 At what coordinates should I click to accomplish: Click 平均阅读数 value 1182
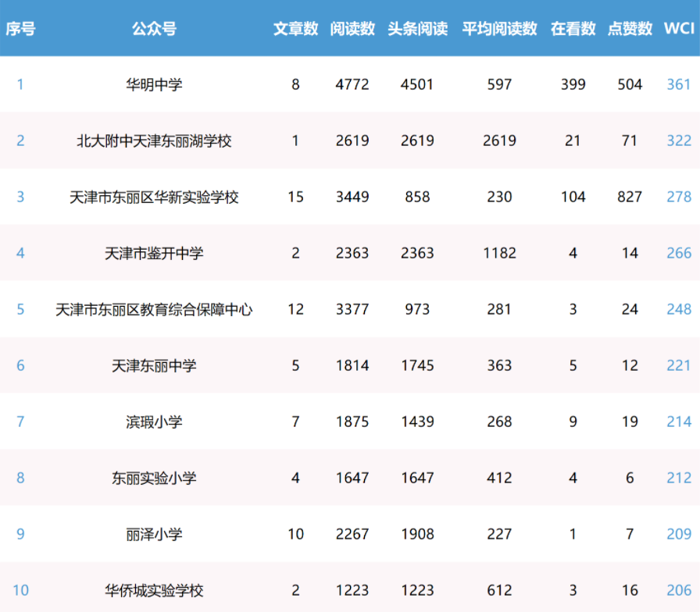[x=499, y=253]
